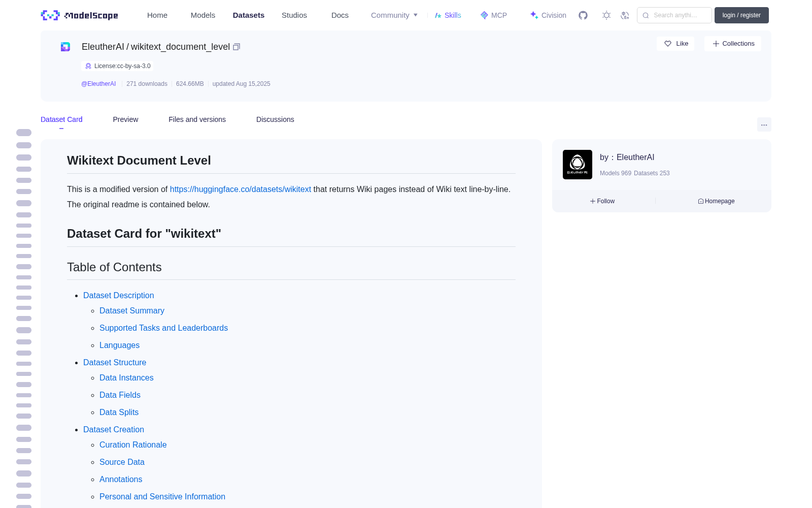Viewport: 812px width, 508px height.
Task: Go to the Home menu item
Action: tap(157, 15)
